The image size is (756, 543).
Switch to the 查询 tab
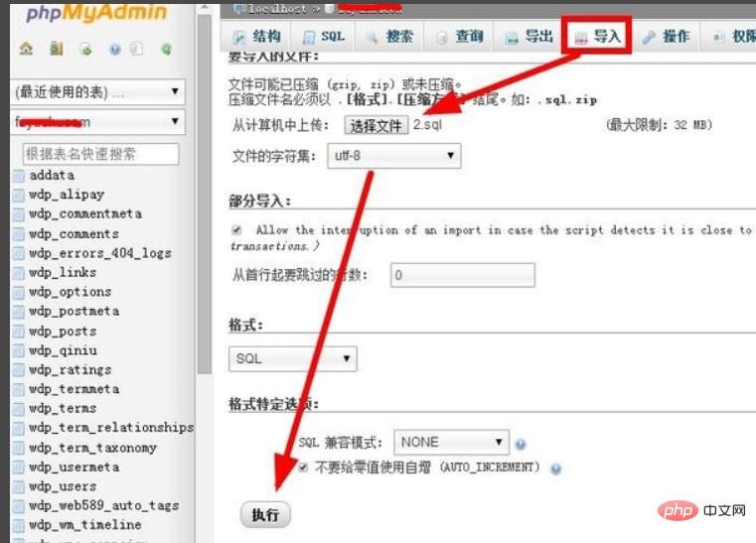click(459, 36)
